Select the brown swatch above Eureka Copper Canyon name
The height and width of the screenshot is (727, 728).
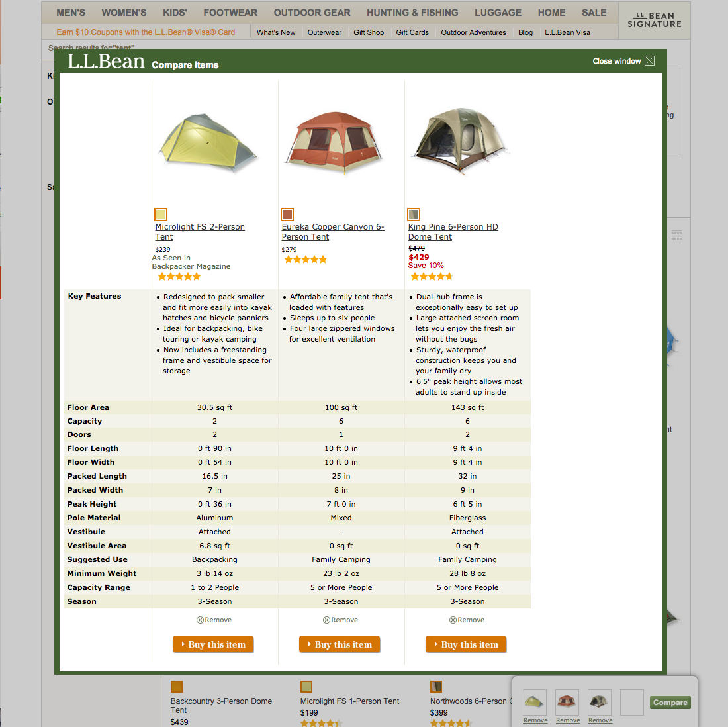(x=287, y=214)
